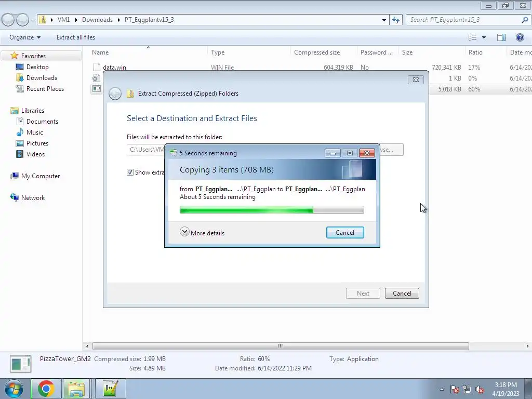The width and height of the screenshot is (532, 399).
Task: Open the Help question mark icon
Action: (520, 37)
